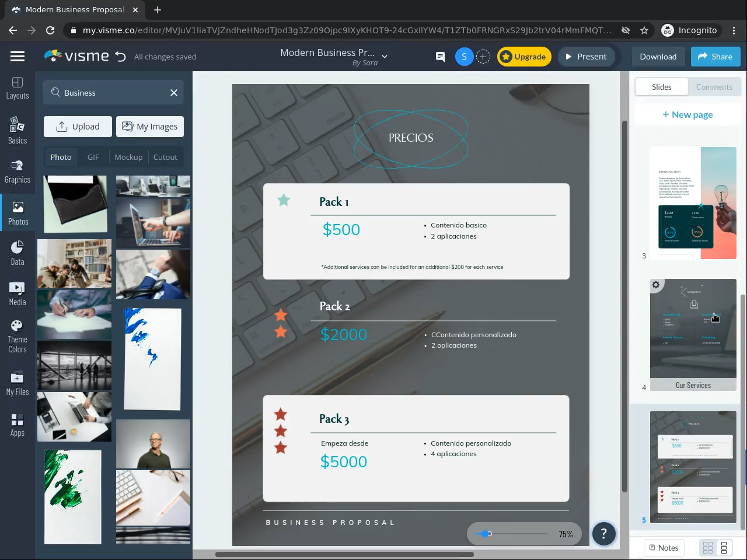Click the Business search field
Screen dimensions: 747x560
113,93
